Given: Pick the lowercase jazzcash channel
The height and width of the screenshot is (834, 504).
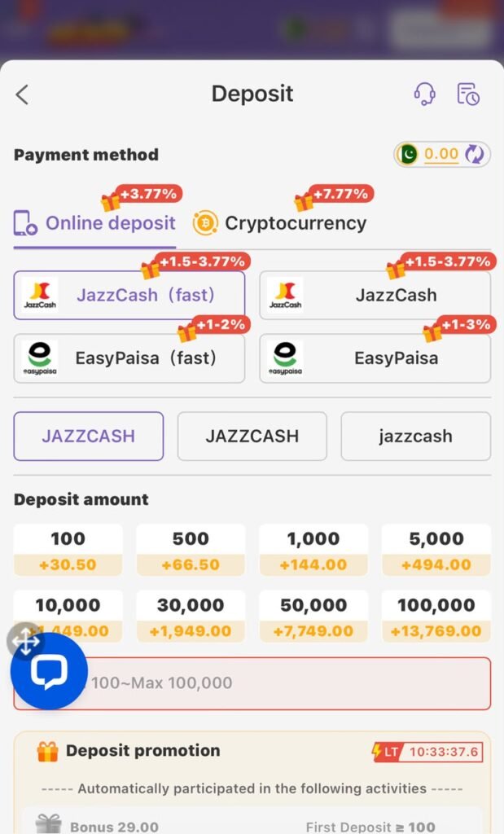Looking at the screenshot, I should coord(416,437).
